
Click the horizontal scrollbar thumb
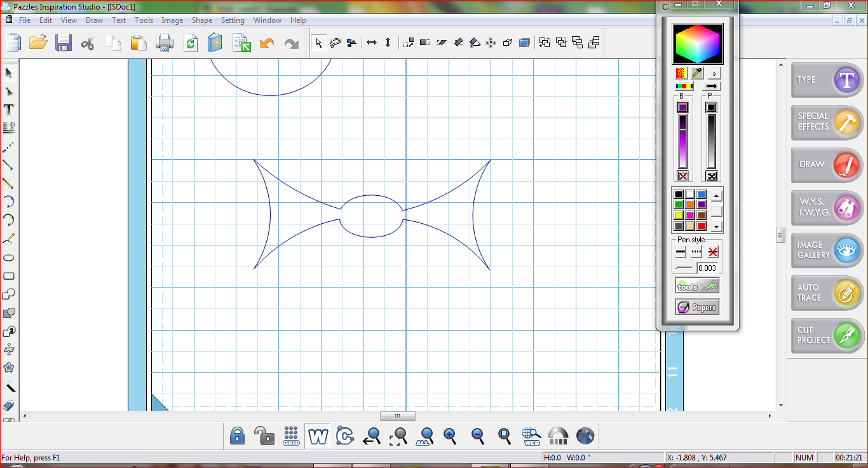398,416
